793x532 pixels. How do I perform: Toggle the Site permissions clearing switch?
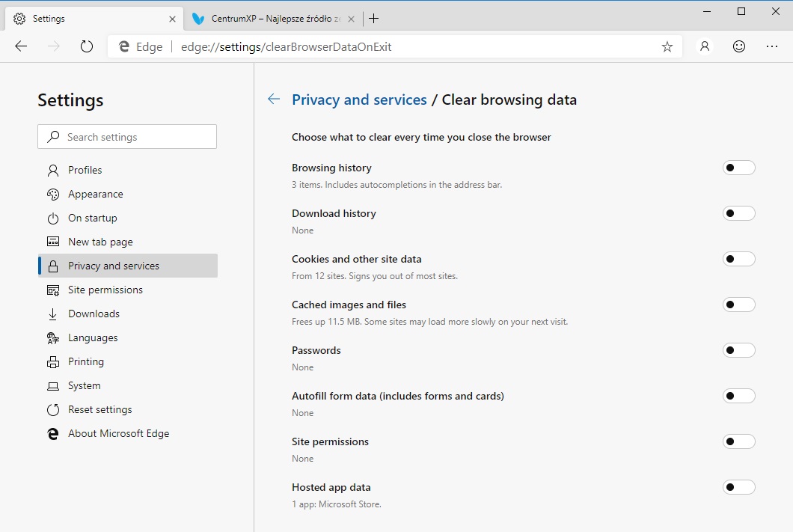(x=739, y=441)
